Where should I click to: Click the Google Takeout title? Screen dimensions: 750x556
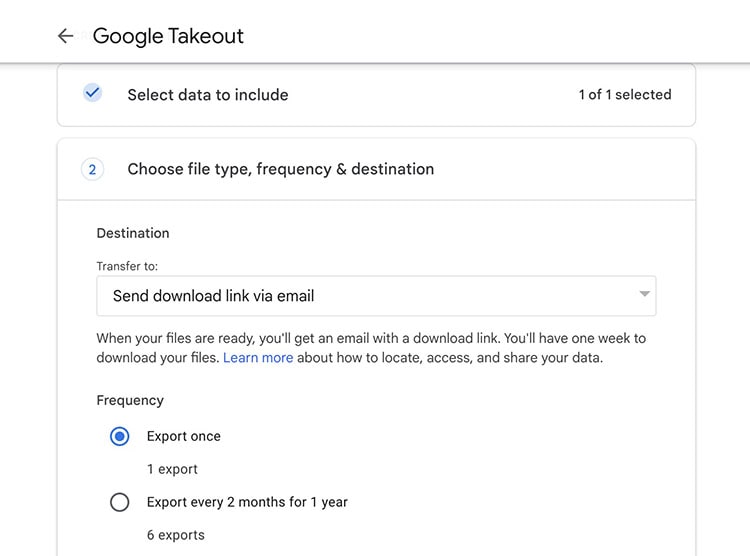(168, 36)
